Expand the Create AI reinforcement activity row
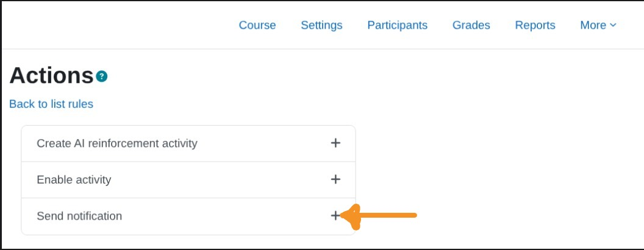 (117, 143)
